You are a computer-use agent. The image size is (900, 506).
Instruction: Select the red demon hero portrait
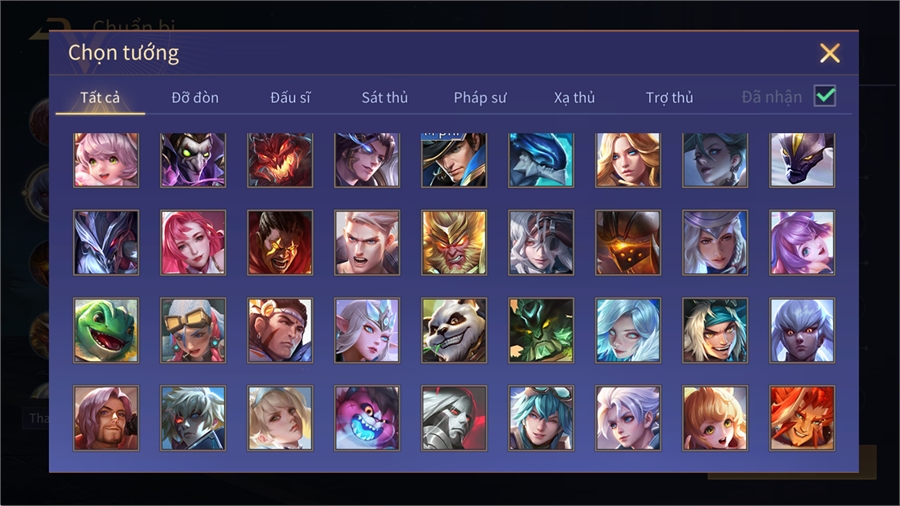pos(280,160)
